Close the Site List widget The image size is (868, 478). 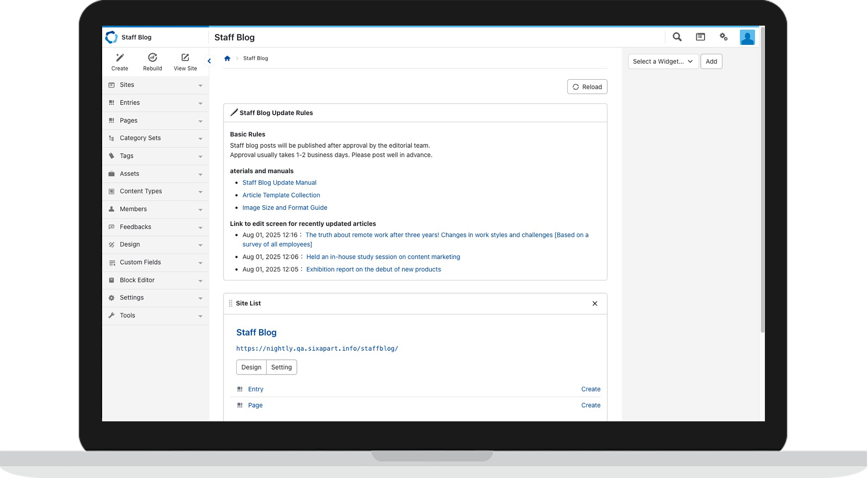click(595, 304)
